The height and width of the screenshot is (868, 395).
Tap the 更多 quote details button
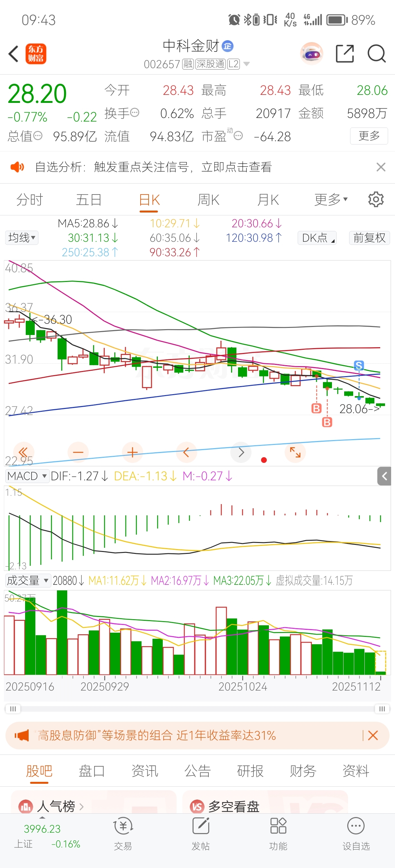point(369,136)
